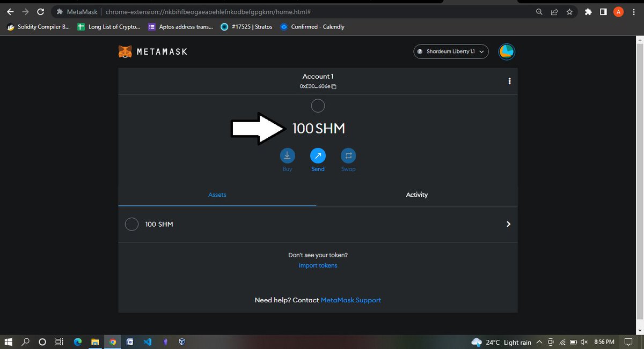Open Long List of Crypto... bookmark

[x=109, y=27]
